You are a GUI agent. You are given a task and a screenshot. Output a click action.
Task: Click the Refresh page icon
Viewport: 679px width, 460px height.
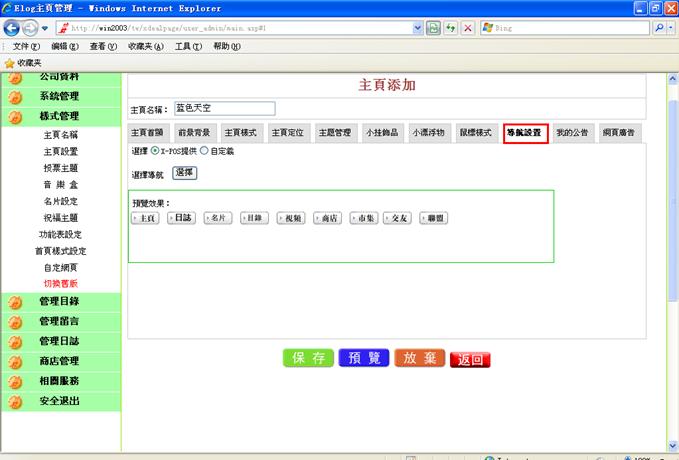(x=451, y=29)
